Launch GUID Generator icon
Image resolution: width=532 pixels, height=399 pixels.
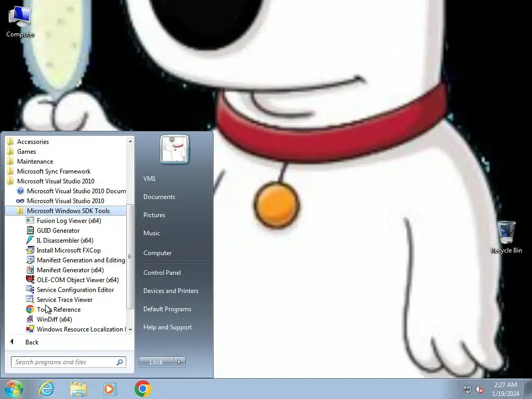pos(30,231)
